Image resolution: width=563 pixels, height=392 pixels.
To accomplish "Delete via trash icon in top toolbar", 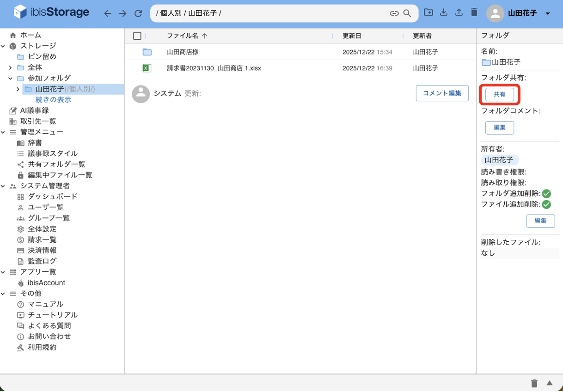I will pos(474,12).
